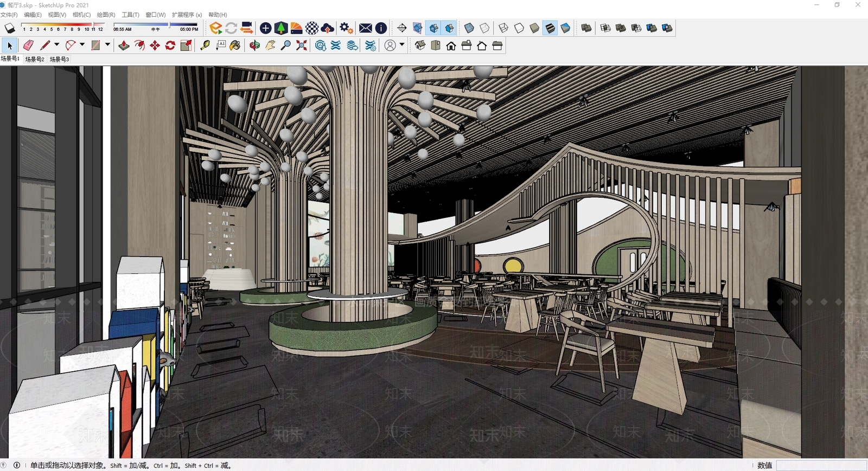Switch to scene tab 场景号2
This screenshot has height=471, width=868.
coord(35,59)
